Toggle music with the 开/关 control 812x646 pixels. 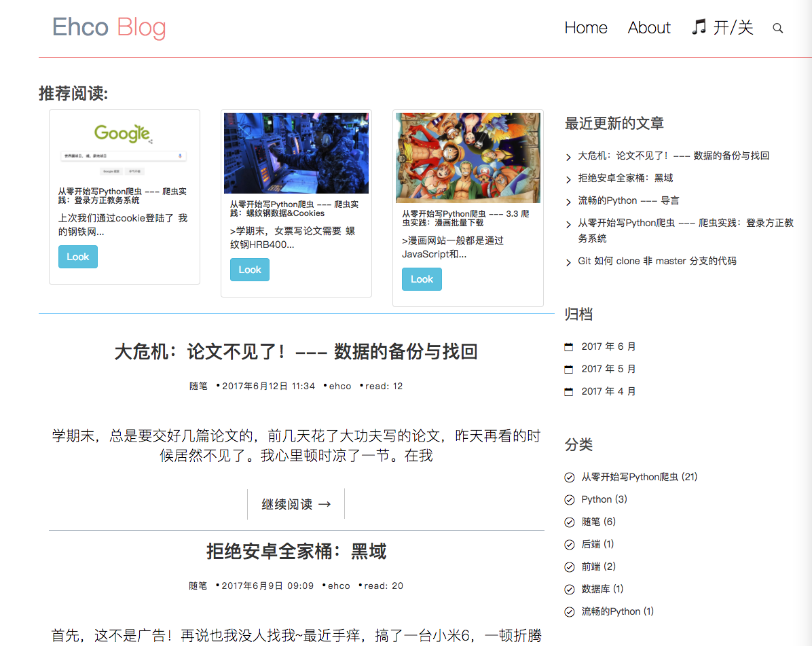722,28
